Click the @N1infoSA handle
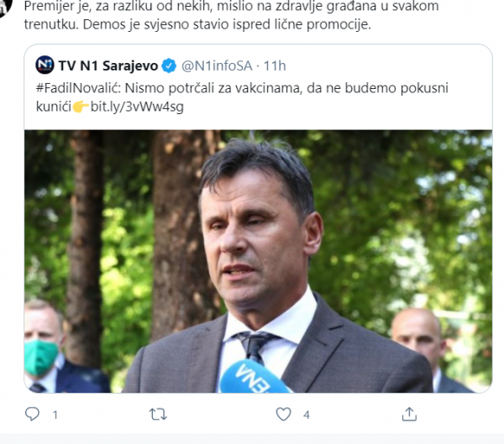The image size is (504, 444). point(217,65)
